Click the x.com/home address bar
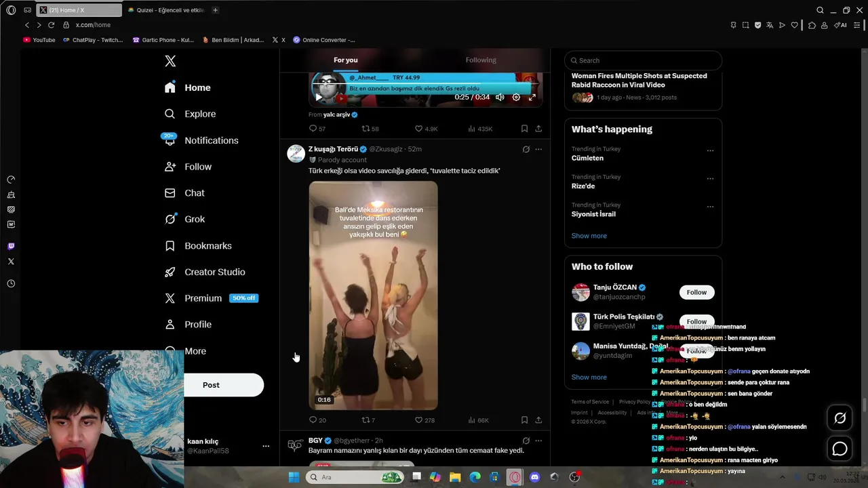Screen dimensions: 868x488 click(x=93, y=25)
